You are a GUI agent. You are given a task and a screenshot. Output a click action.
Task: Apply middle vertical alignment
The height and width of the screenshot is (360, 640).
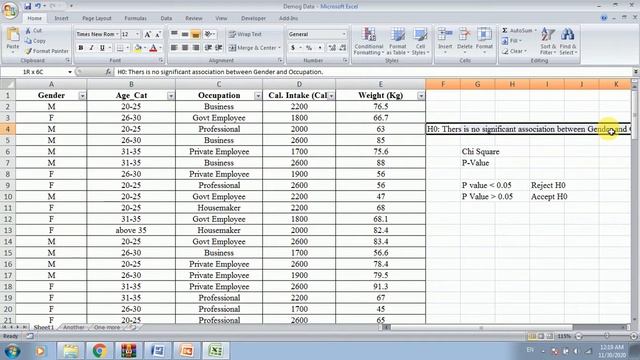click(185, 34)
